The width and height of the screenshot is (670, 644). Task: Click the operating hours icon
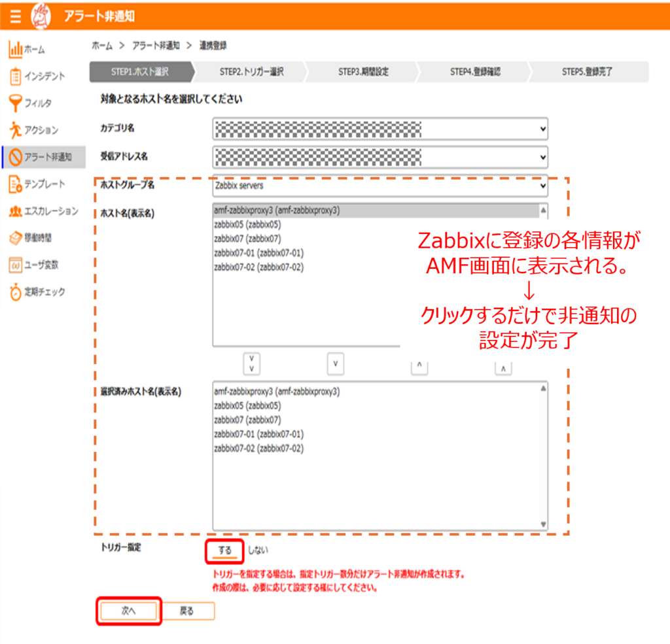click(x=16, y=238)
